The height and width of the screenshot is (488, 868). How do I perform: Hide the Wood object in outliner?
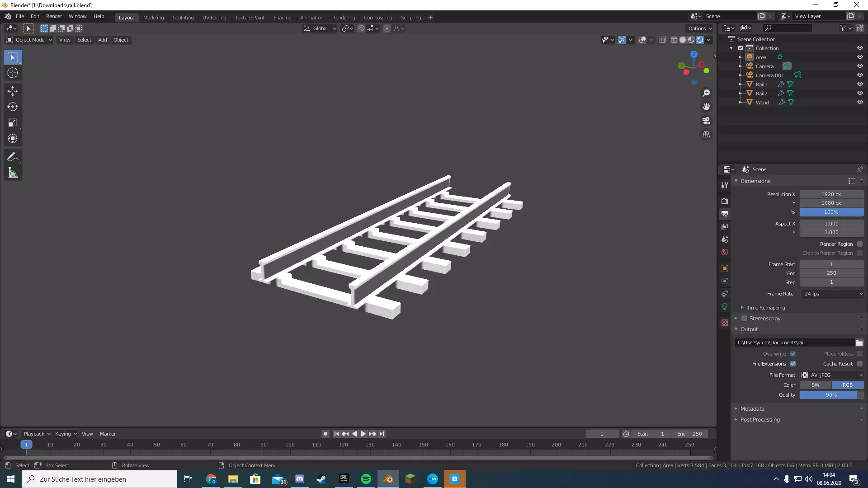(x=860, y=103)
